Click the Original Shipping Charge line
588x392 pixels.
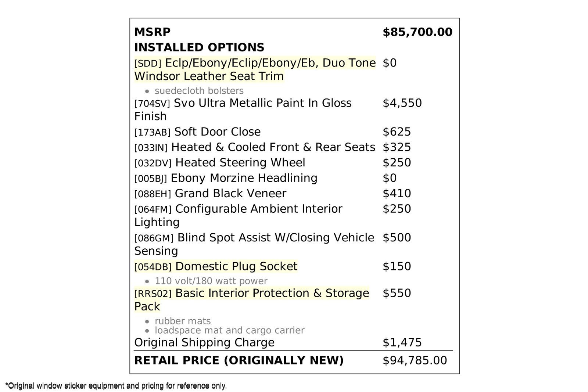click(204, 342)
